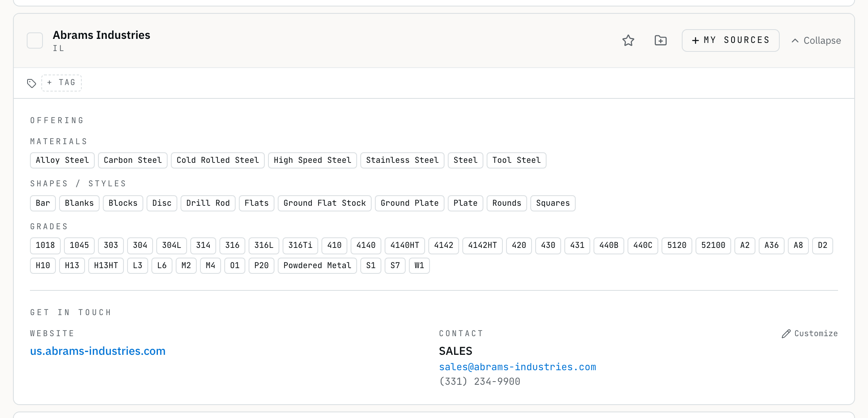The height and width of the screenshot is (418, 868).
Task: Choose grade 304L
Action: point(172,245)
